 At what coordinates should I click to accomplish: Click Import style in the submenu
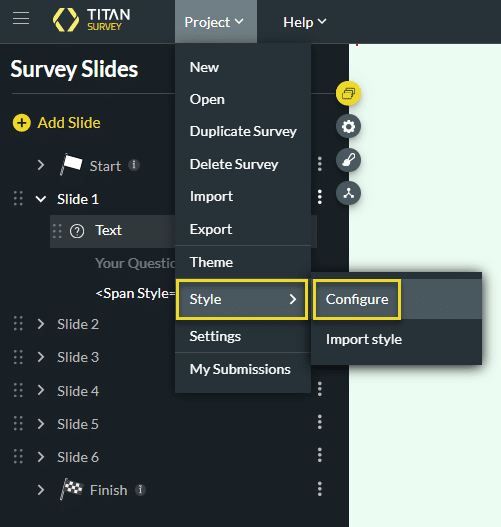[x=364, y=339]
